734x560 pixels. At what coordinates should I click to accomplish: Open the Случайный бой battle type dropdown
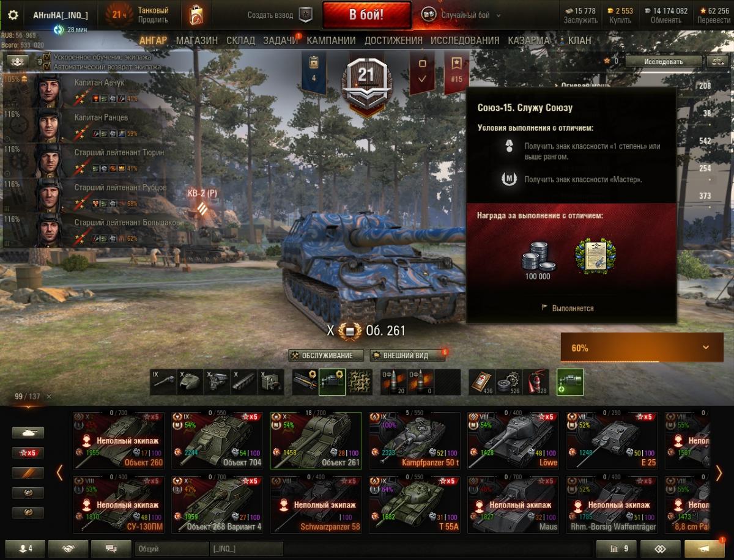coord(461,15)
